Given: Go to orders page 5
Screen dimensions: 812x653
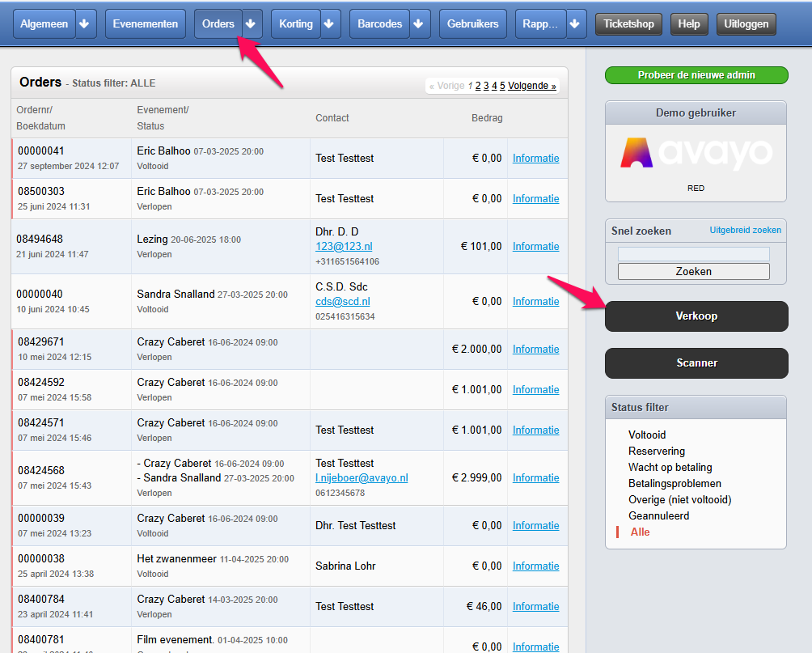Looking at the screenshot, I should click(502, 86).
